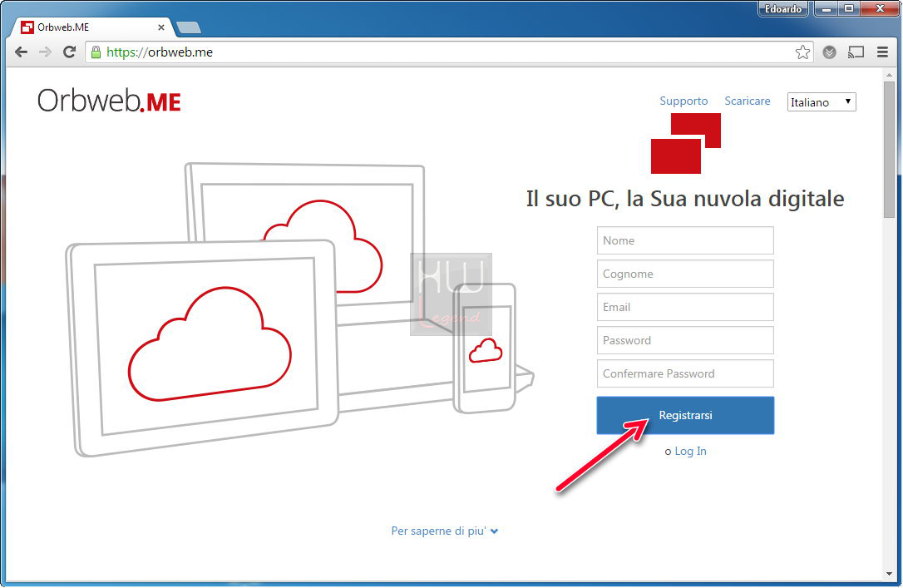
Task: Click the Cast screen icon
Action: click(856, 52)
